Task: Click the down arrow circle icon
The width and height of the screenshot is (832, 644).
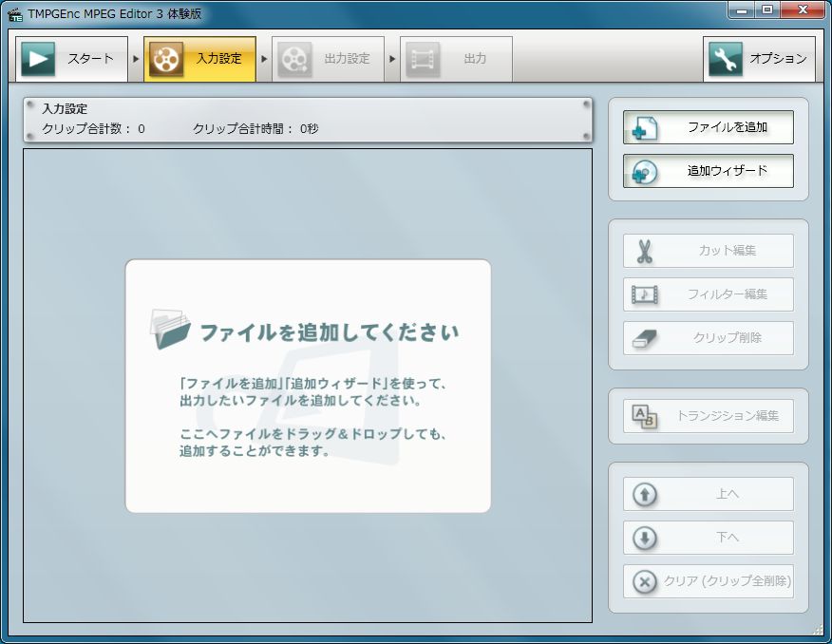Action: 645,538
